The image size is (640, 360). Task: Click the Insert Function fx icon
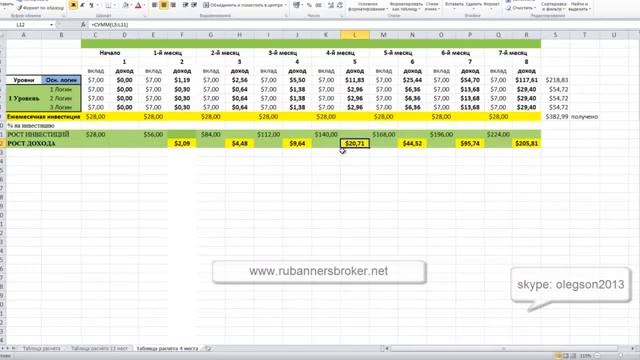[x=83, y=25]
